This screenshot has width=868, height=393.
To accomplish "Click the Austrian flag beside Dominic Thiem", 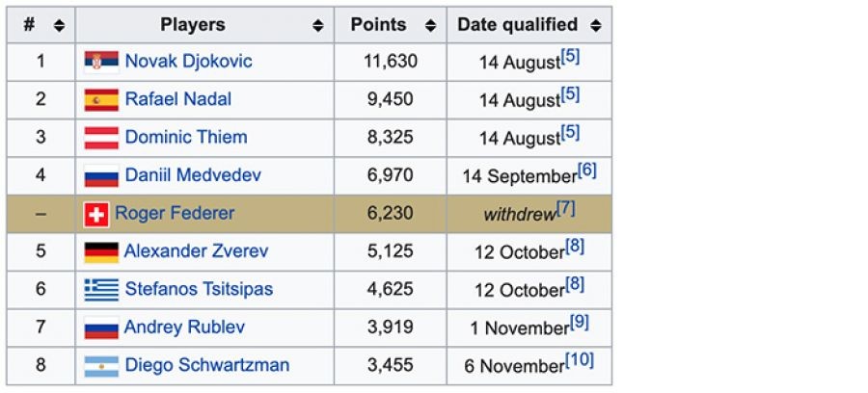I will 101,138.
